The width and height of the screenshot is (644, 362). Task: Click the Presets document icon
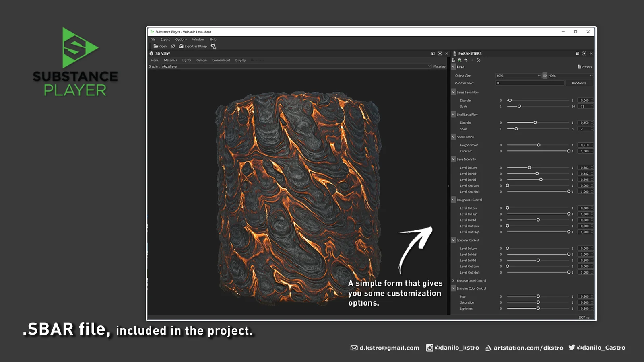tap(579, 67)
